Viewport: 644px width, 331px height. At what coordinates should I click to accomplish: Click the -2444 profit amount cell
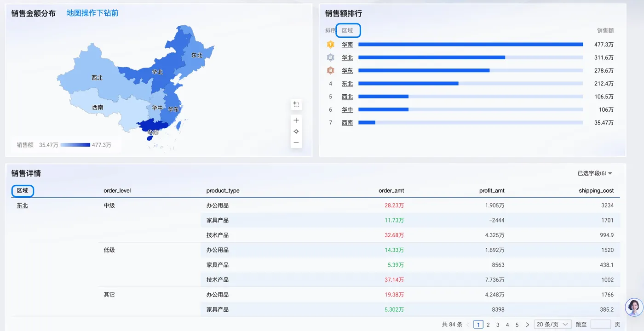497,220
